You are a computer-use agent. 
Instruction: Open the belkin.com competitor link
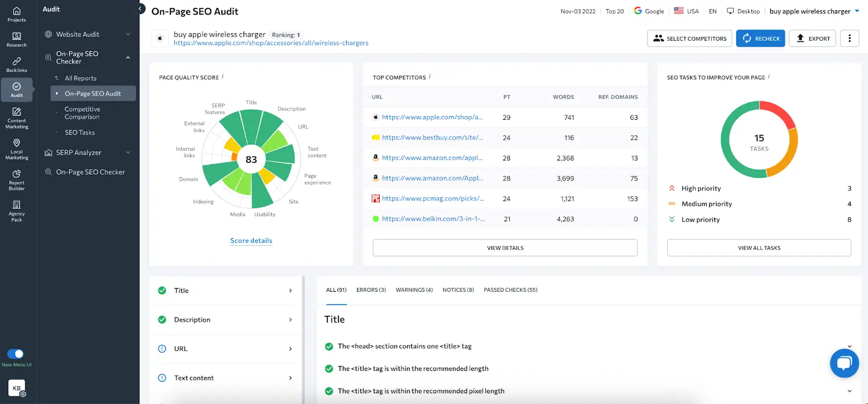point(433,219)
